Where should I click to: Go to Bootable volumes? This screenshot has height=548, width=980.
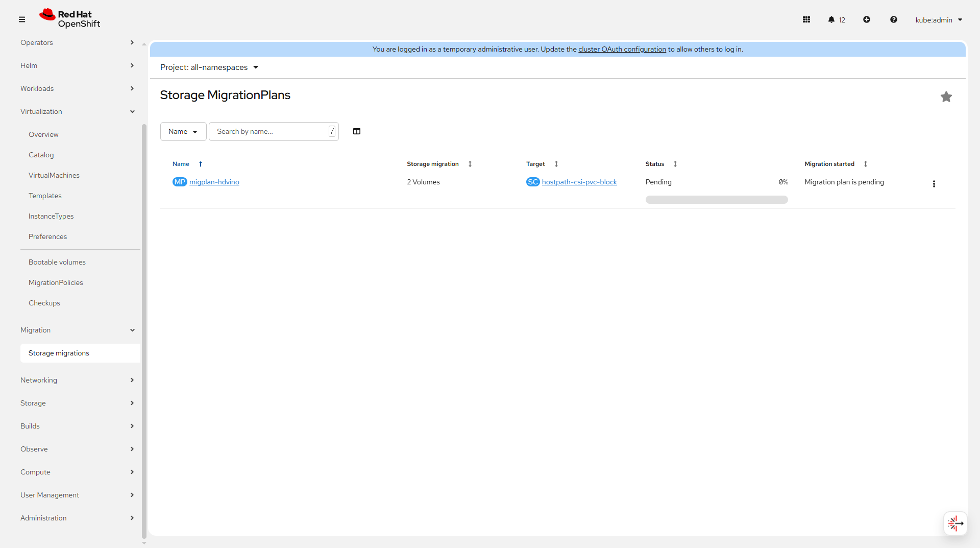tap(57, 262)
